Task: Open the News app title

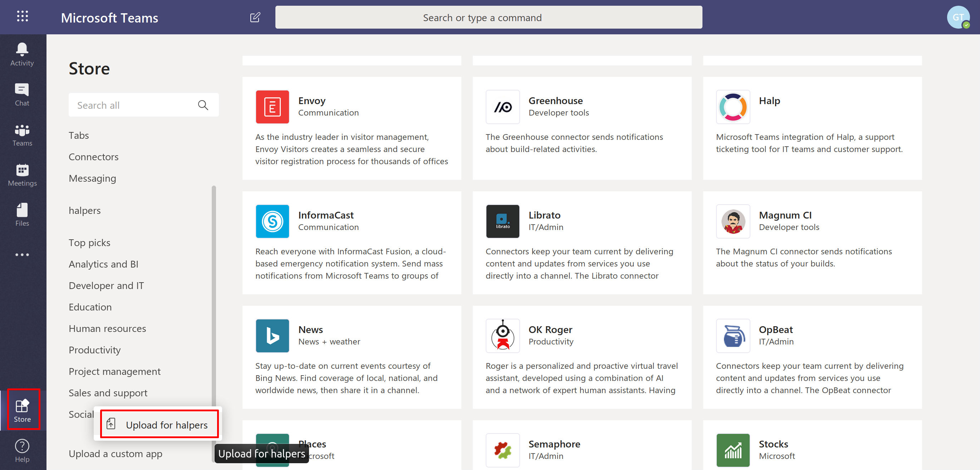Action: tap(310, 329)
